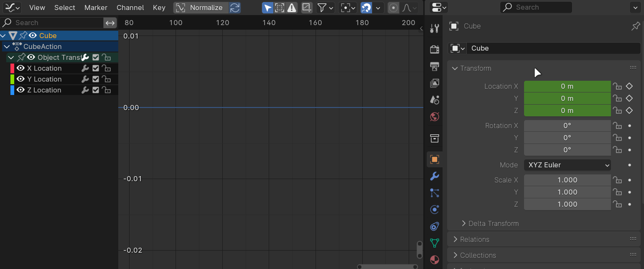Open the Scene properties tab
Viewport: 644px width, 269px height.
(x=435, y=100)
